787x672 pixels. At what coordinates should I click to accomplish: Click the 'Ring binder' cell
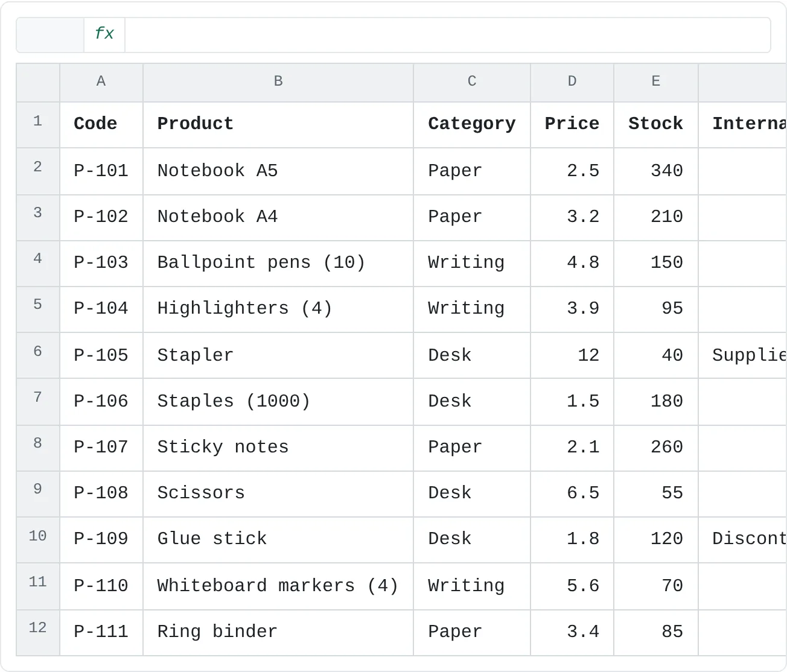278,632
